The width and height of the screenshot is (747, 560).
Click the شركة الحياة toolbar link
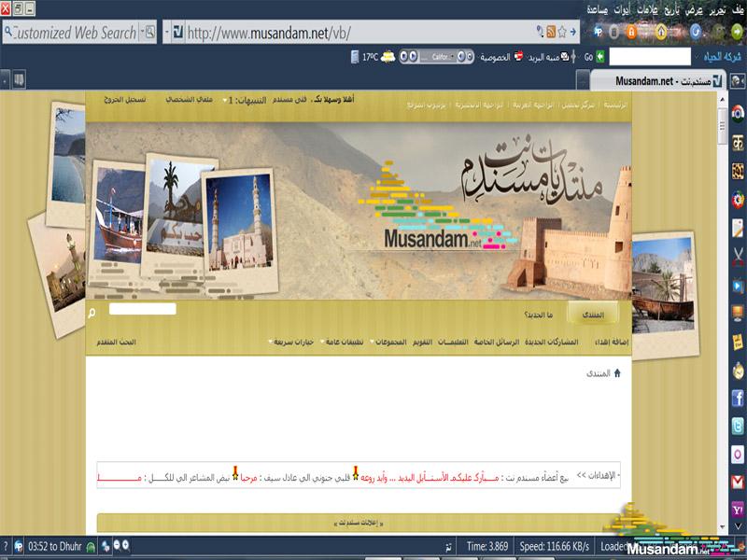723,57
